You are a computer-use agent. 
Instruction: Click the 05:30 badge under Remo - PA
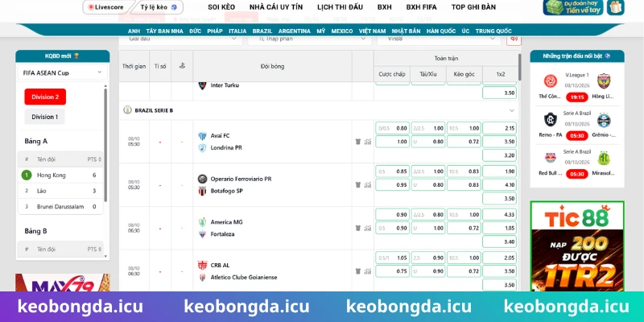[577, 135]
